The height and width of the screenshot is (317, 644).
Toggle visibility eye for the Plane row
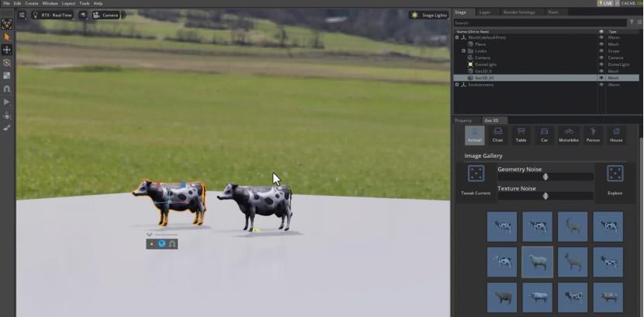coord(601,44)
